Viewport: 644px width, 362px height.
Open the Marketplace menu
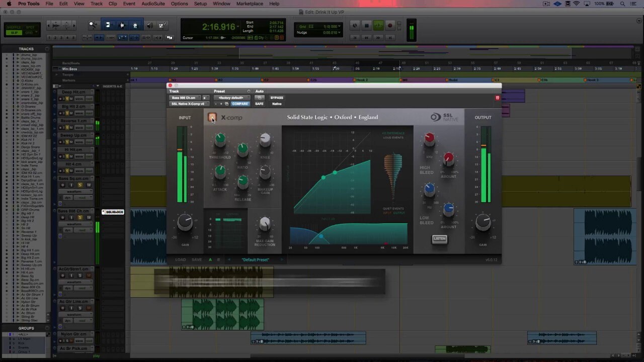[x=250, y=4]
